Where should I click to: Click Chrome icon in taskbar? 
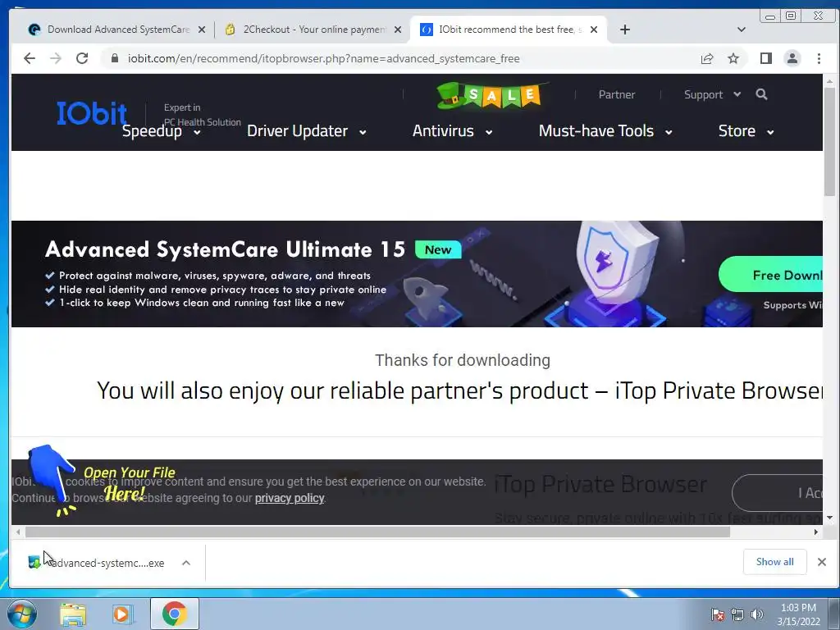point(175,614)
